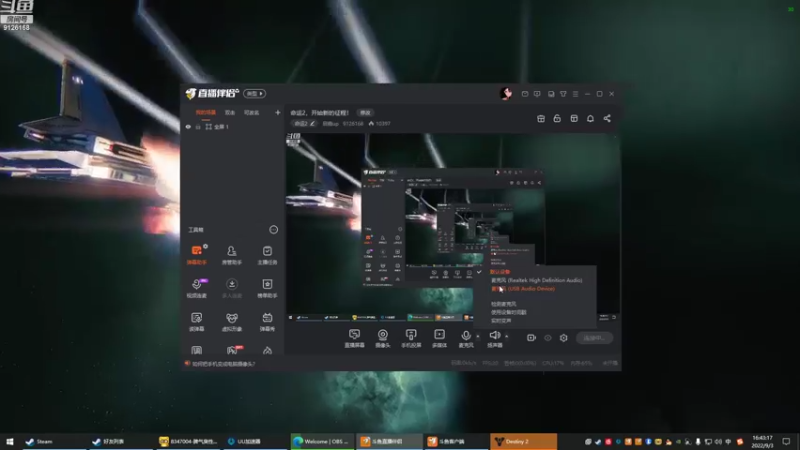Expand the speaker device arrow
The image size is (800, 450).
[507, 336]
